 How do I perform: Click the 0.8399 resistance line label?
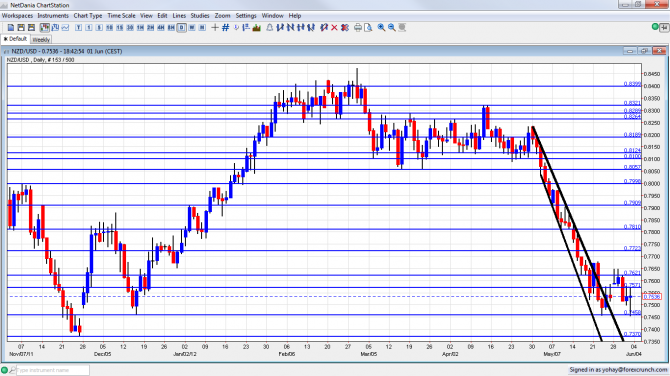pyautogui.click(x=632, y=84)
